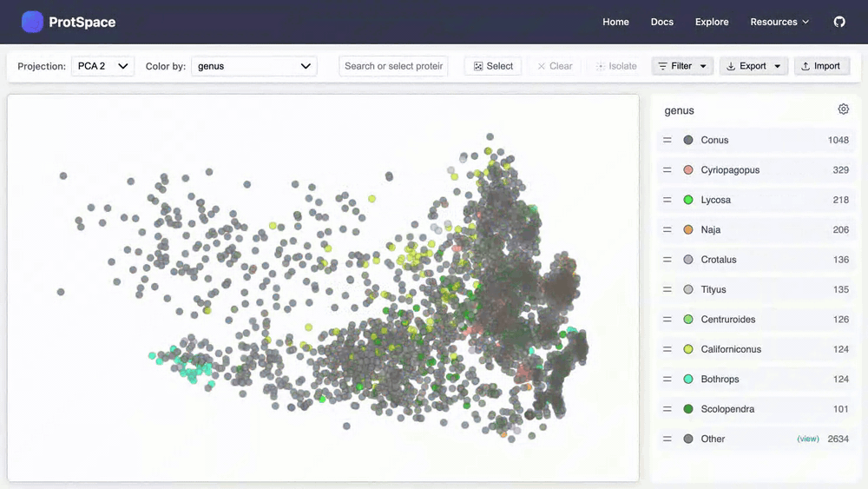Click the drag handle beside Other
868x489 pixels.
[x=667, y=439]
